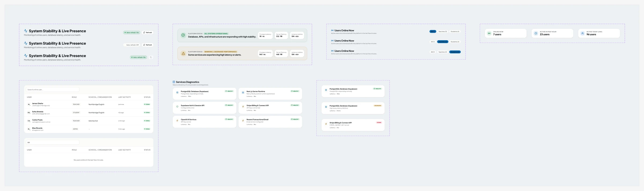
Task: Click the loading spinner refresh icon
Action: (x=151, y=57)
